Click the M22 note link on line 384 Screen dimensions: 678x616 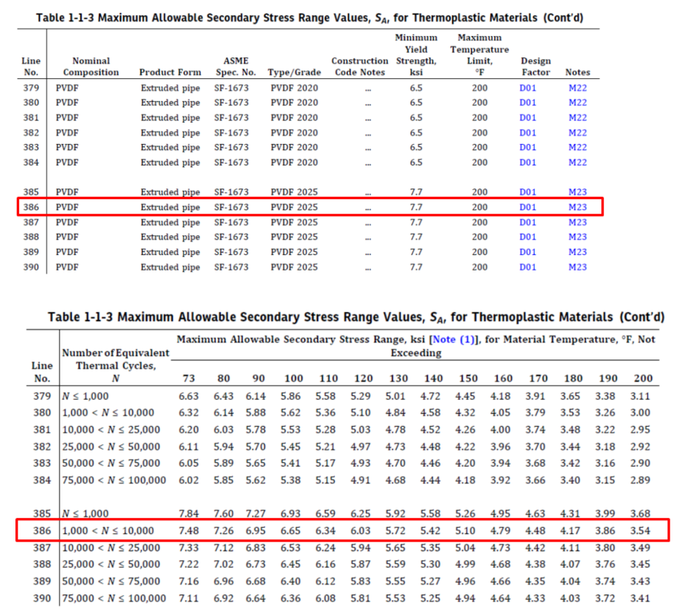click(578, 162)
